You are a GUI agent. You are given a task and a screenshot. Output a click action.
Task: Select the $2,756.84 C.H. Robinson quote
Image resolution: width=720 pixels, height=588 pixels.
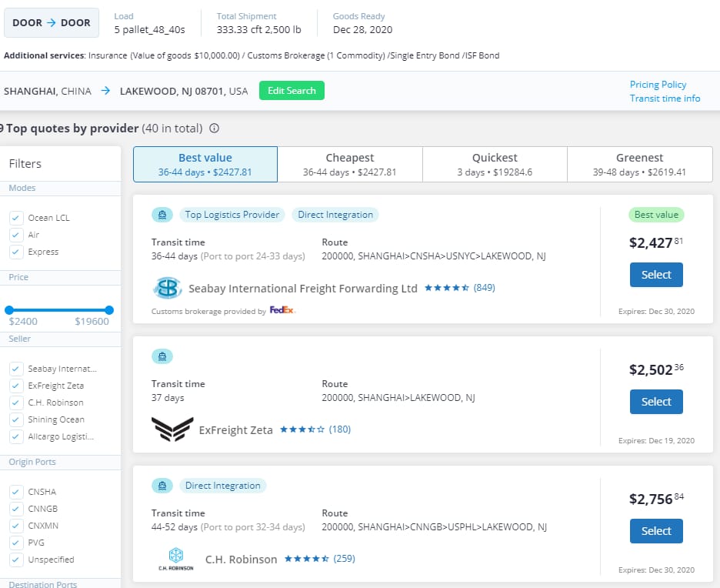pos(656,531)
